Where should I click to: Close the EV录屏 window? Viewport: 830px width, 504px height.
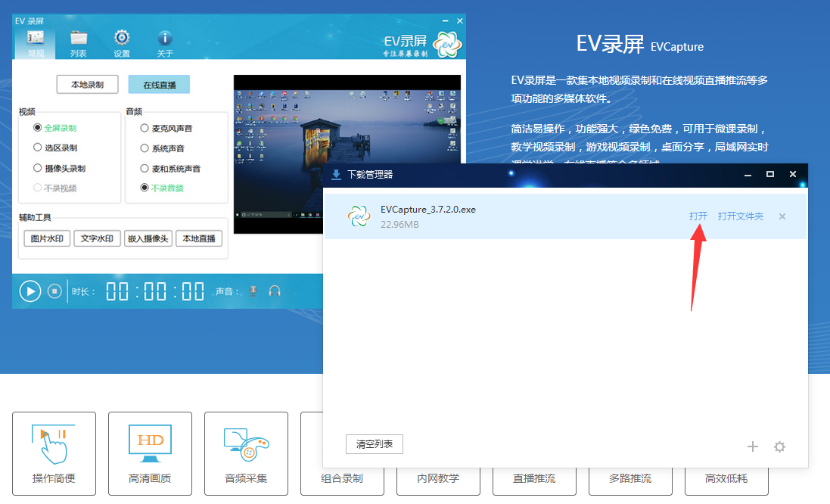pyautogui.click(x=459, y=21)
